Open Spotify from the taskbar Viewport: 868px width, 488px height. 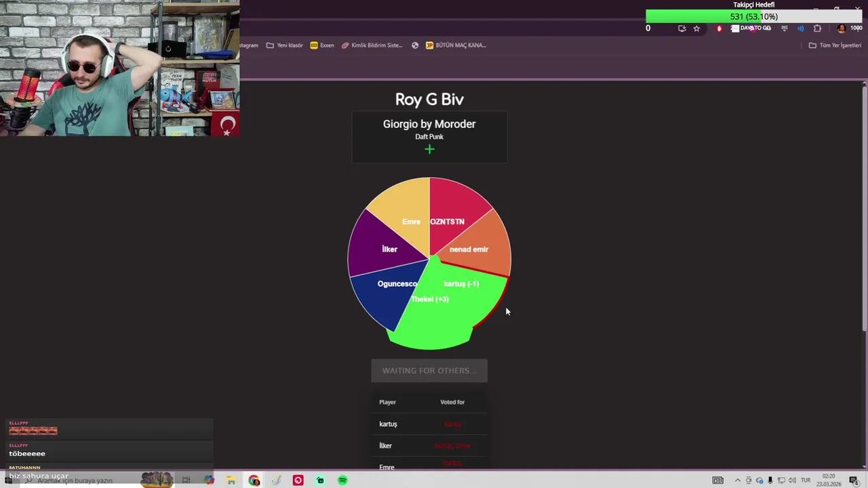[x=342, y=481]
